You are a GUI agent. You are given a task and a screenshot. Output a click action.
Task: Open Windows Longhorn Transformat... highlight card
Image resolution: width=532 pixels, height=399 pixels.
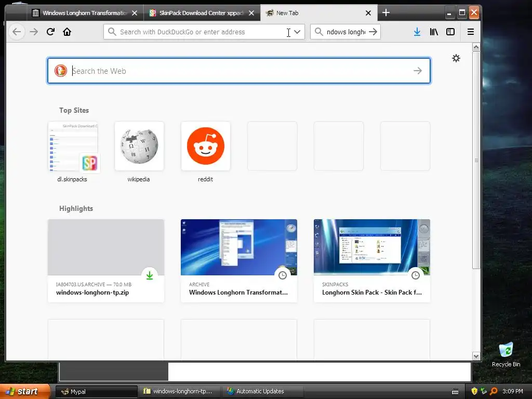click(239, 261)
